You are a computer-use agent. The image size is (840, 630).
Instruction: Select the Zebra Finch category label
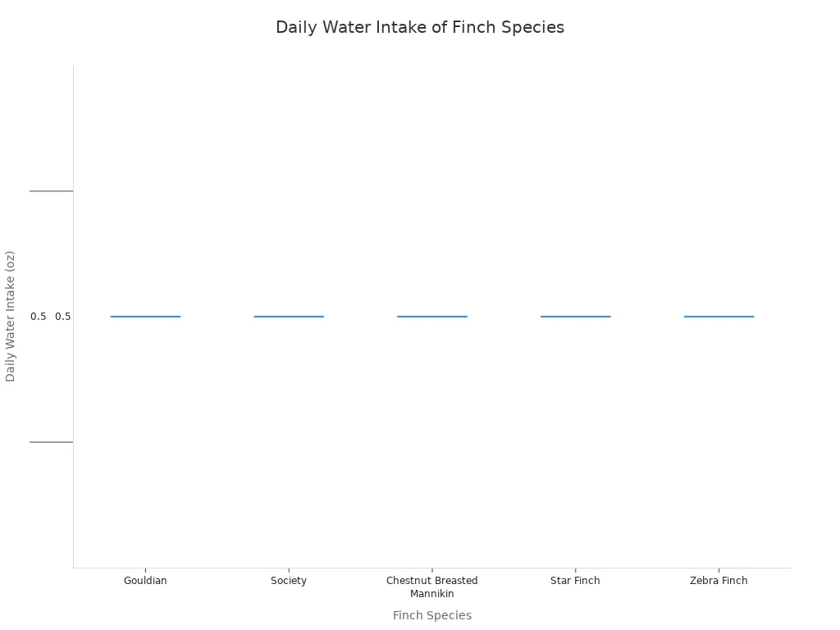click(719, 581)
